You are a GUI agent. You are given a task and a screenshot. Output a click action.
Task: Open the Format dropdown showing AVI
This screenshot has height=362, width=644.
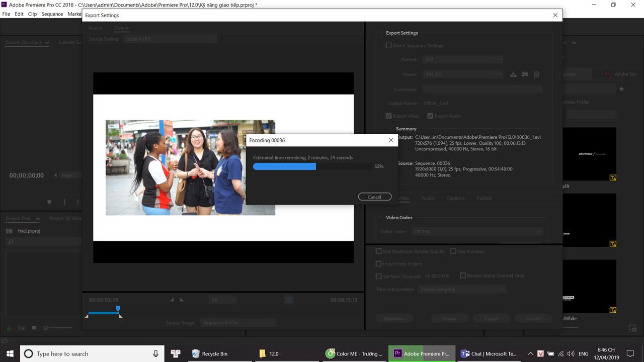coord(463,59)
